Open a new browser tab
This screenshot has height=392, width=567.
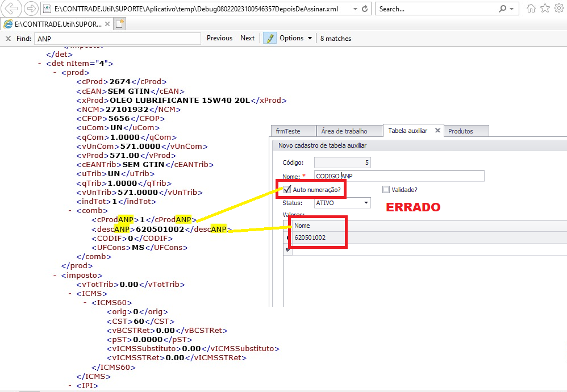point(119,24)
